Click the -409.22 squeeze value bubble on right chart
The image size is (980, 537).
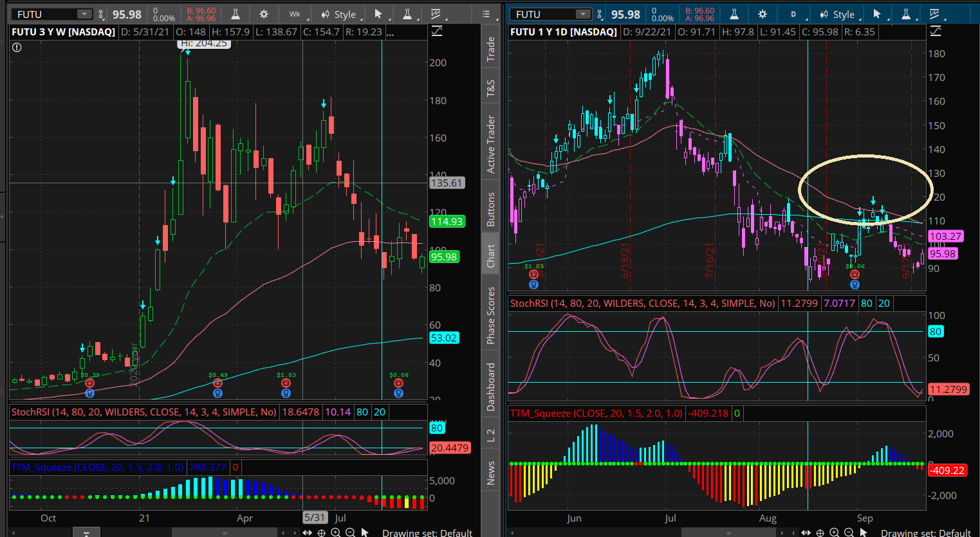947,470
